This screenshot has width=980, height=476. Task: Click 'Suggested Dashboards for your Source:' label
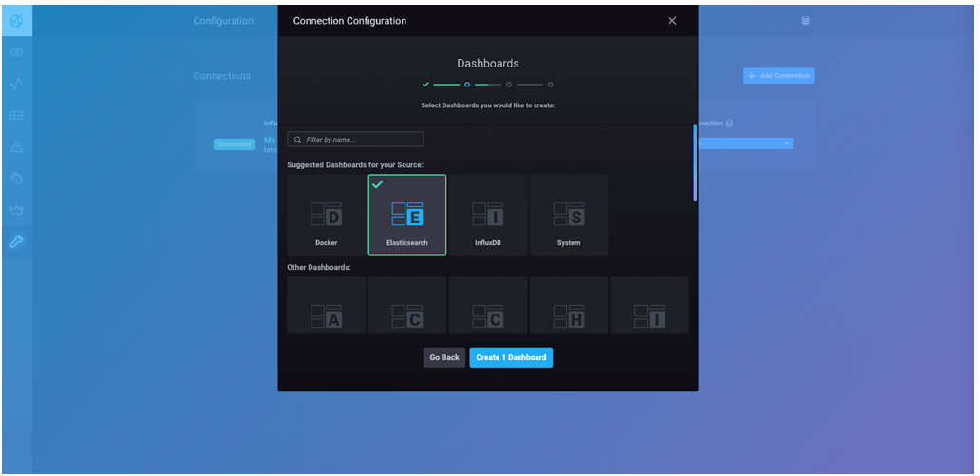pos(355,164)
